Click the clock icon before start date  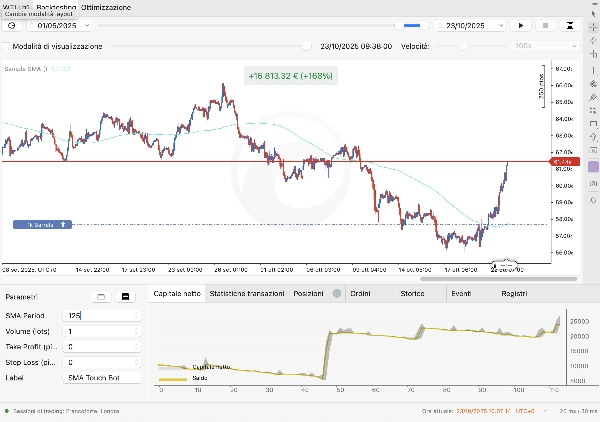[12, 25]
